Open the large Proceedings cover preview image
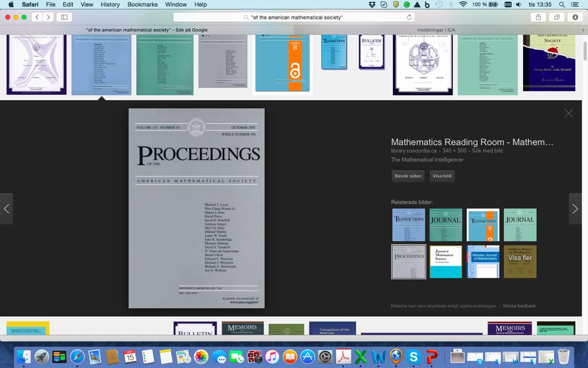The height and width of the screenshot is (368, 588). (196, 208)
